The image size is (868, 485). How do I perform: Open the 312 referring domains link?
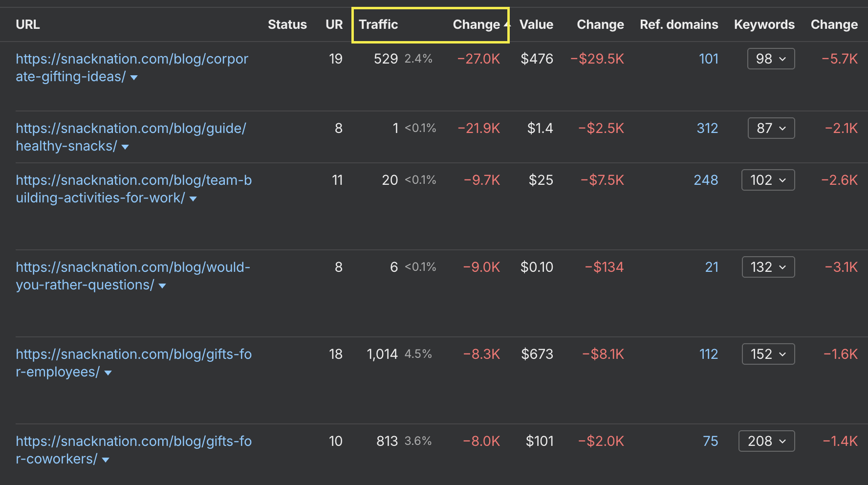(707, 128)
